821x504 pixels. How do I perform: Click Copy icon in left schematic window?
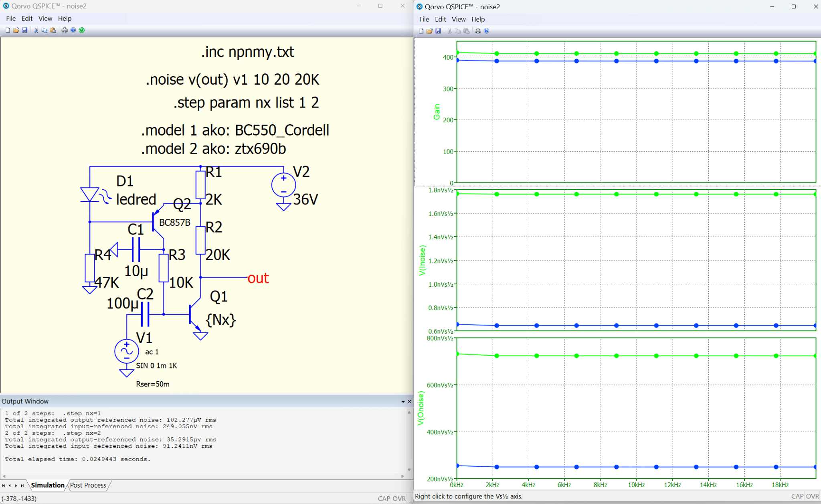tap(44, 30)
